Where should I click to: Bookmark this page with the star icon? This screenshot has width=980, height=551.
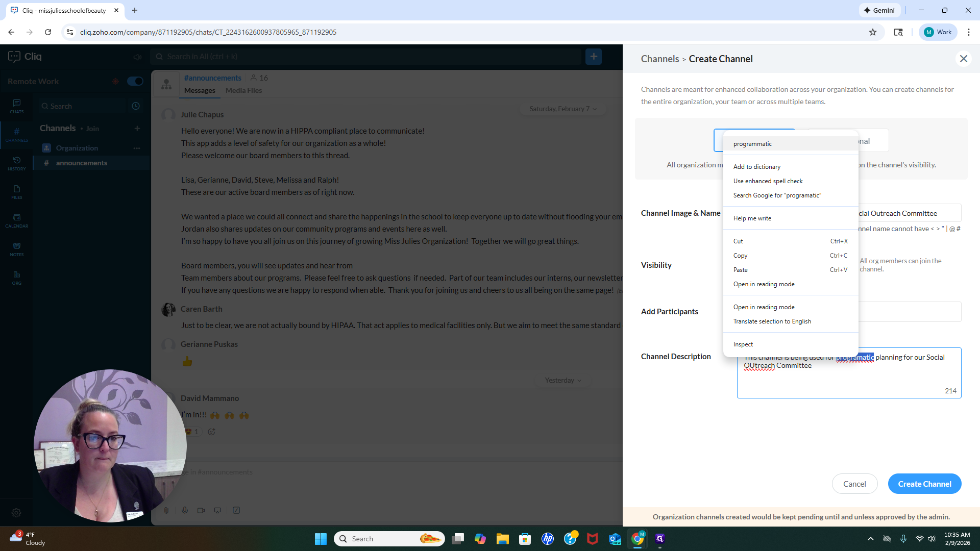click(x=873, y=32)
